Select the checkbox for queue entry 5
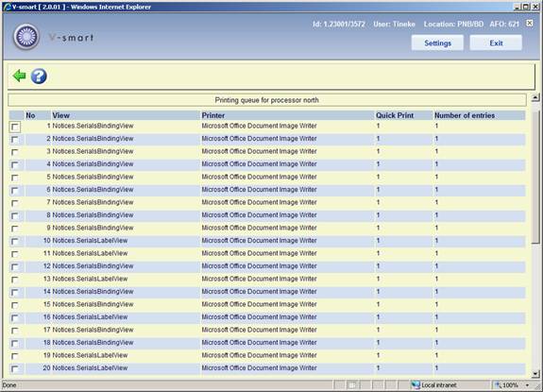This screenshot has width=543, height=392. 15,178
